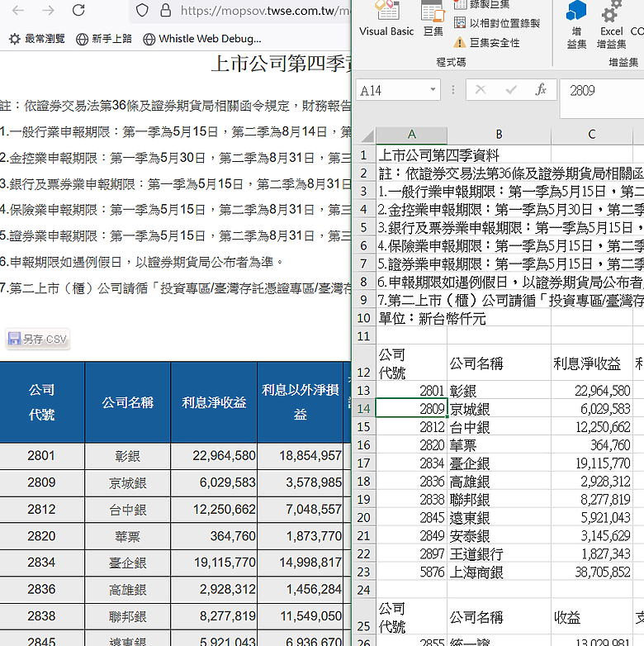Click cell A1 上市公司第四季資料

[412, 155]
